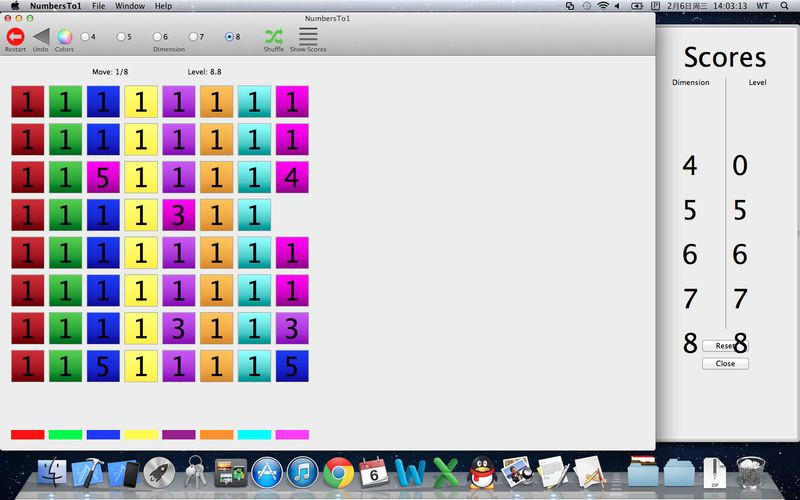Open Calendar showing 6 in Dock
The width and height of the screenshot is (800, 500).
[x=374, y=473]
